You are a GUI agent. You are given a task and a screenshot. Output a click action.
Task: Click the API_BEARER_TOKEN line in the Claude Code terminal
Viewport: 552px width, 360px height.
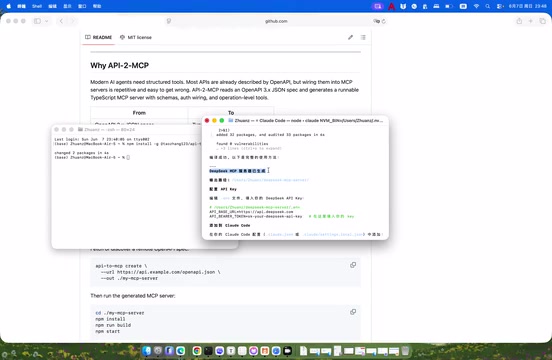click(256, 216)
